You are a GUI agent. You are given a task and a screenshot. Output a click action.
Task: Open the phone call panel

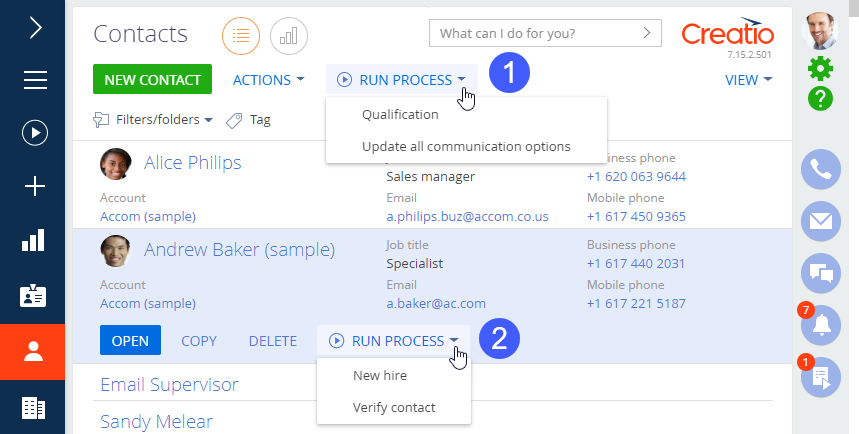tap(821, 169)
